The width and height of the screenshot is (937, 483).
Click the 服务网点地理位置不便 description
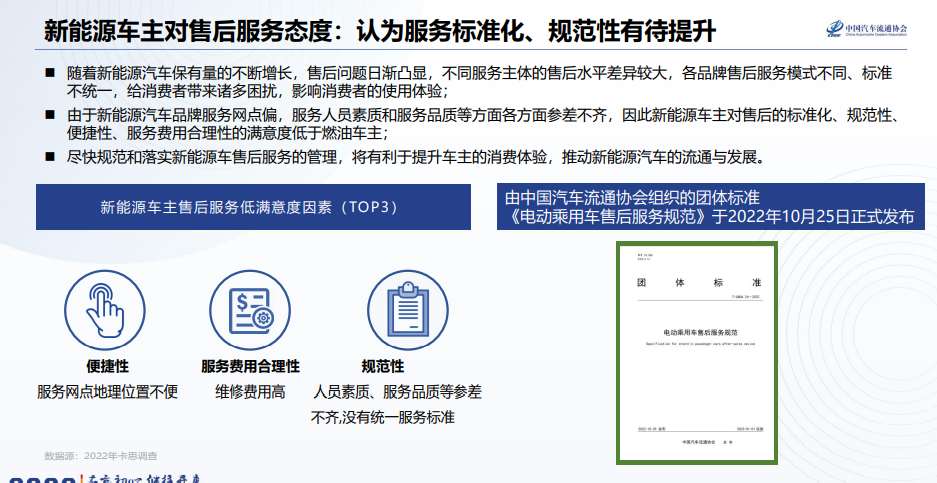coord(107,391)
